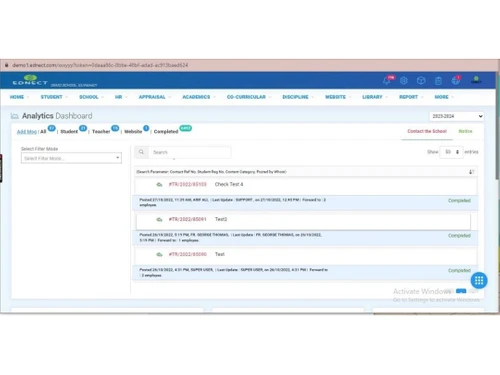
Task: Click the chat icon beside Check Test 4
Action: click(159, 184)
